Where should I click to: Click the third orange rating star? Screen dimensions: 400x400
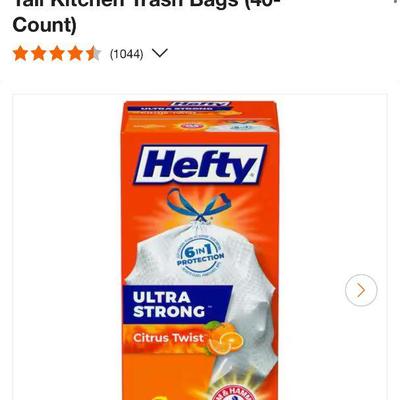tap(57, 54)
